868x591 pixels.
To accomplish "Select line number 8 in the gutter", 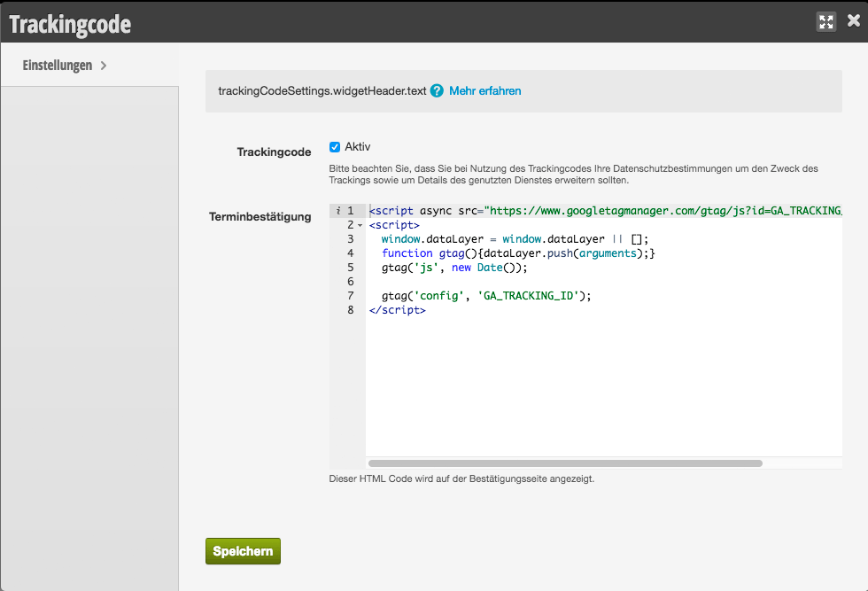I will [351, 310].
